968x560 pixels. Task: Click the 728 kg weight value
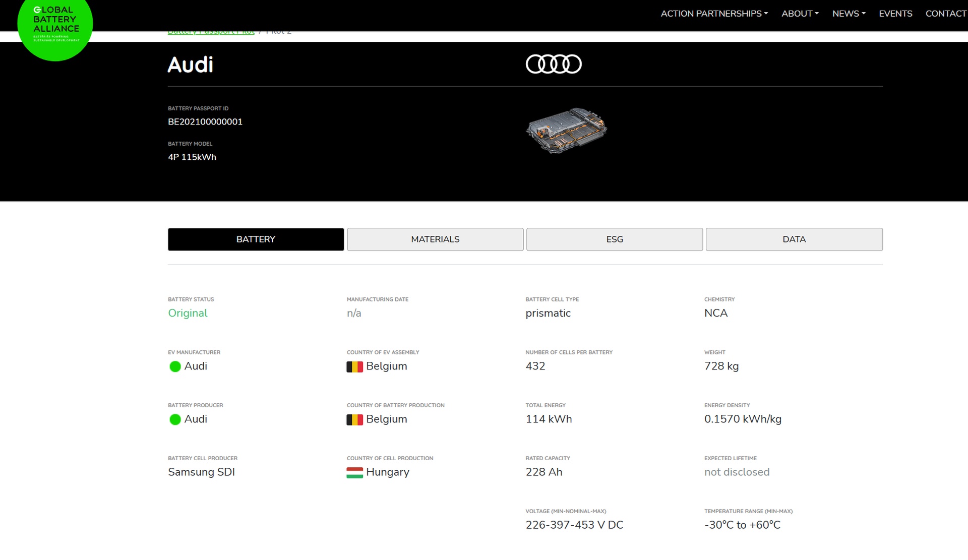click(721, 366)
